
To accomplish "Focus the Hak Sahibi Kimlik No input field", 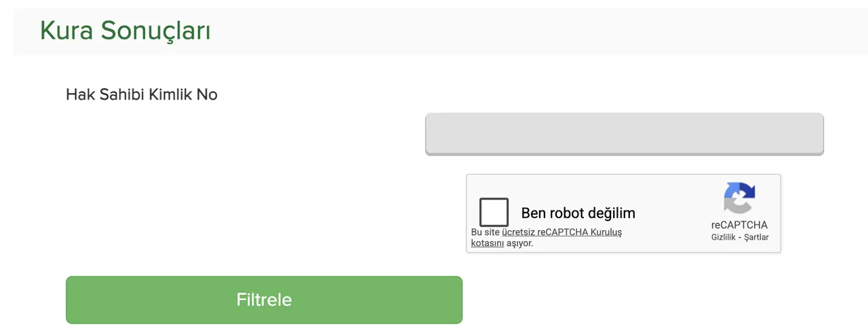I will tap(624, 134).
